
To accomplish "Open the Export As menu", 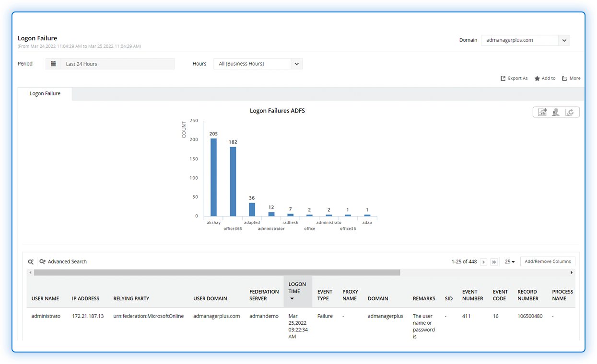I will pos(514,79).
